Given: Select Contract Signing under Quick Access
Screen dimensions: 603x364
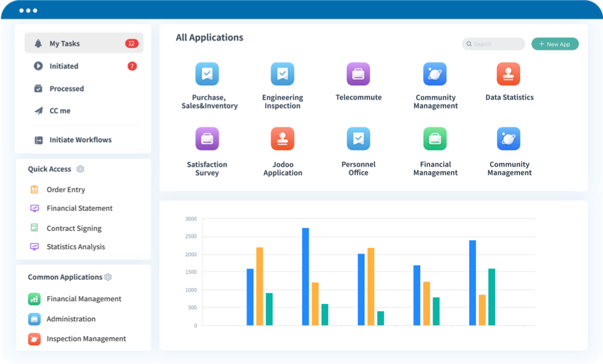Looking at the screenshot, I should (74, 228).
